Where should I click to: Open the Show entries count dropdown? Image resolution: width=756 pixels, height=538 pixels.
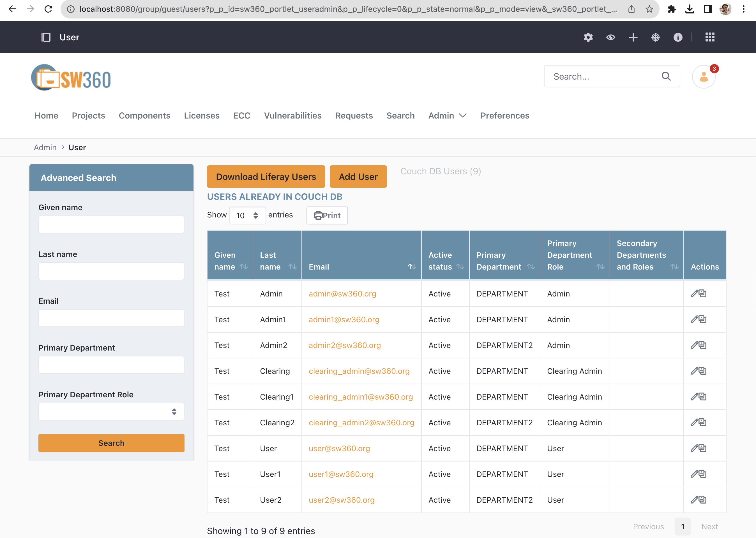point(247,215)
